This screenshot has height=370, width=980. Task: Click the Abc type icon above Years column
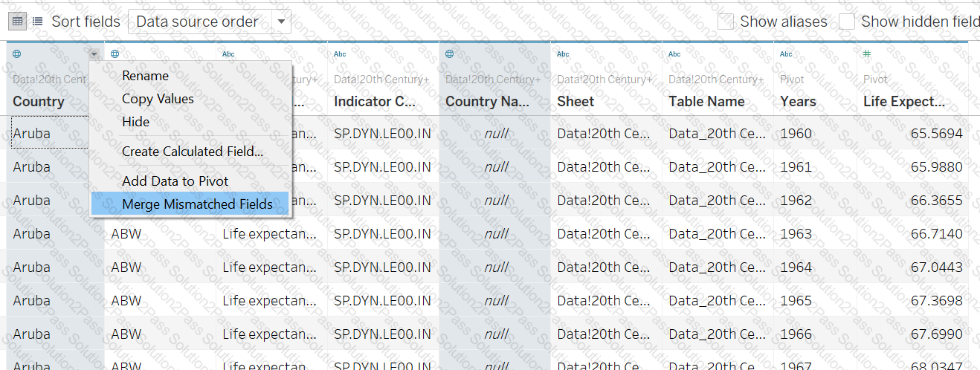point(786,54)
